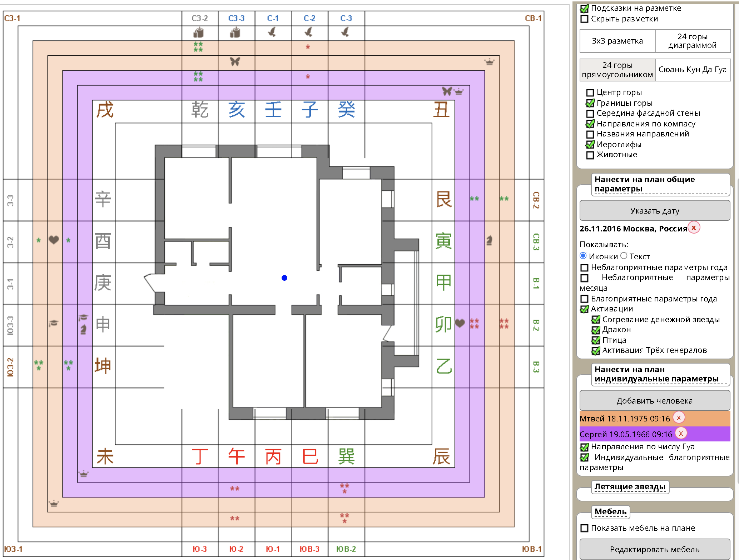Toggle Согревание денежной звезды checkbox

tap(596, 320)
